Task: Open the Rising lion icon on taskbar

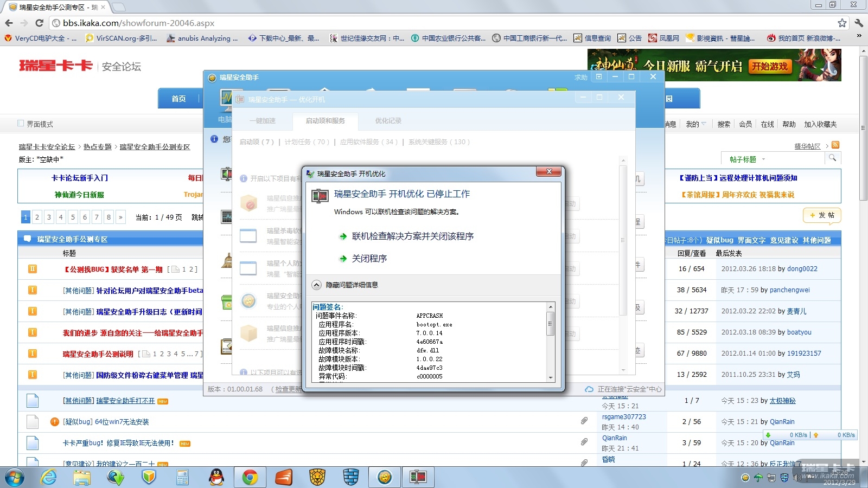Action: pyautogui.click(x=317, y=477)
